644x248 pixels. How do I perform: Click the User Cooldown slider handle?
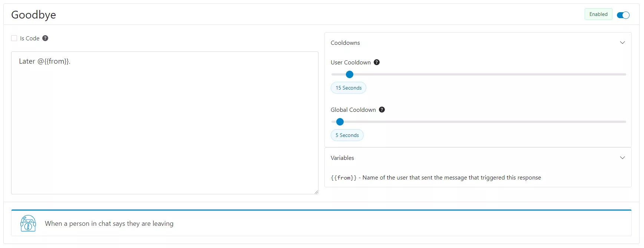tap(349, 74)
